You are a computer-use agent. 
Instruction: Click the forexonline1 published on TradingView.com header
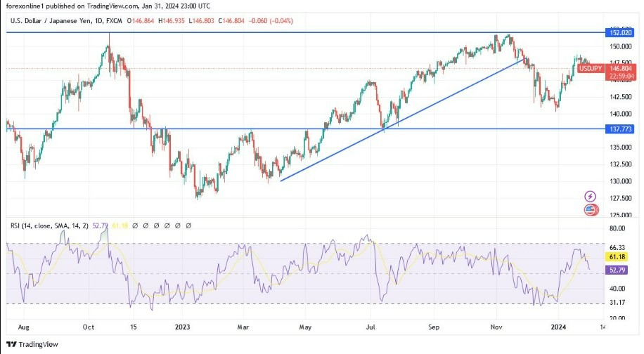[x=108, y=6]
